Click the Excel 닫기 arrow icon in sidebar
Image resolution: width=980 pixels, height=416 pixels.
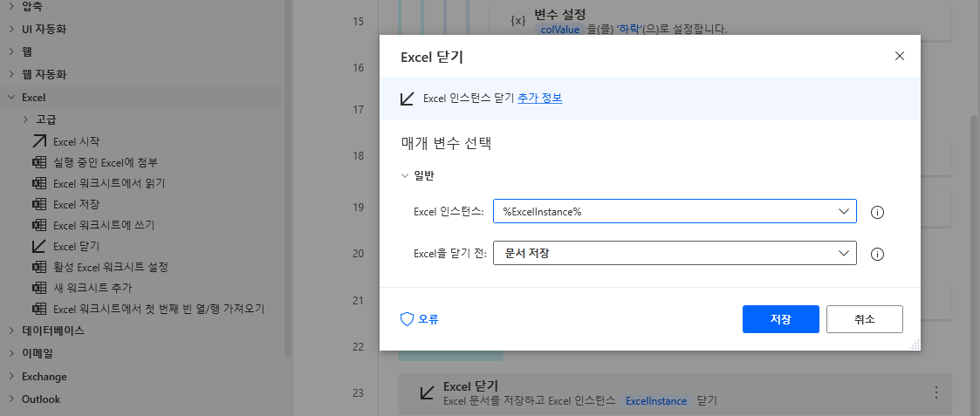point(39,246)
